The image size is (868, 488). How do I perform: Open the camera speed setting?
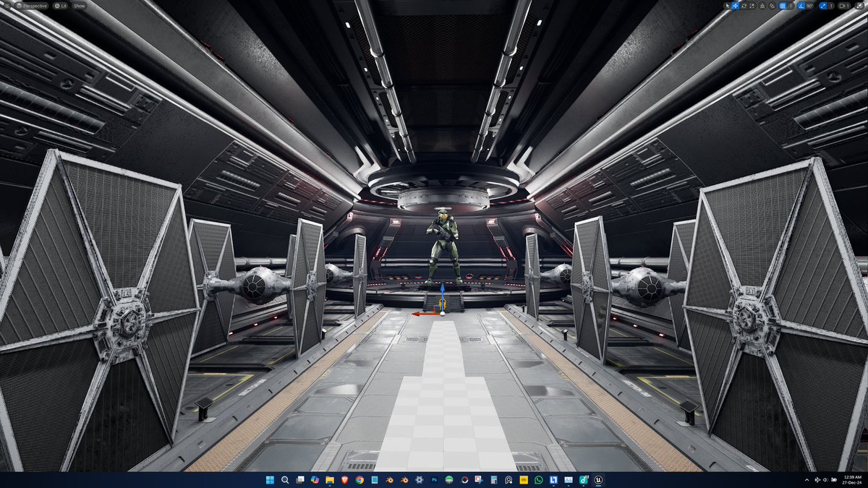[x=844, y=5]
